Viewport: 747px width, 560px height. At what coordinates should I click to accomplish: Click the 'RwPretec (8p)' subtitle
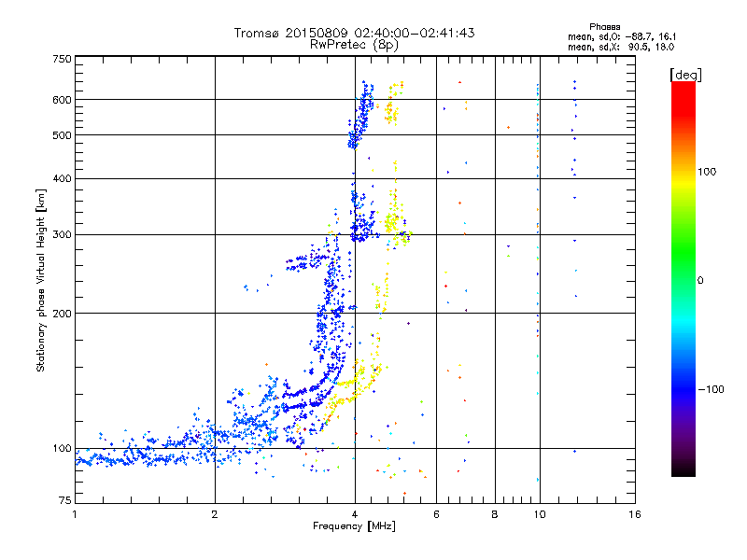tap(354, 45)
